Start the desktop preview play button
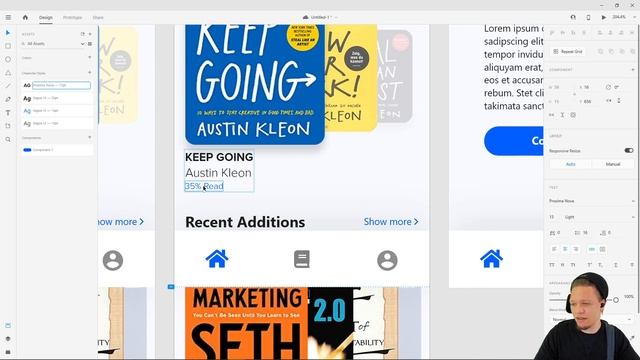640x360 pixels. (604, 18)
